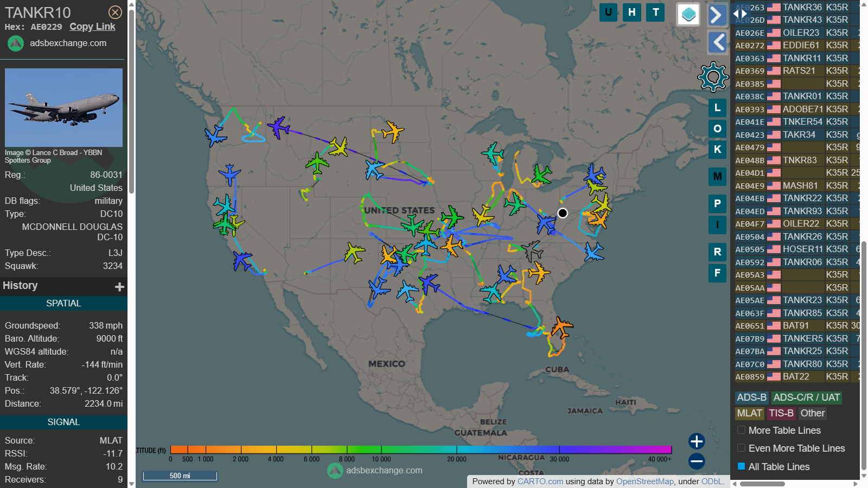Open the aircraft photo thumbnail
868x488 pixels.
click(63, 107)
